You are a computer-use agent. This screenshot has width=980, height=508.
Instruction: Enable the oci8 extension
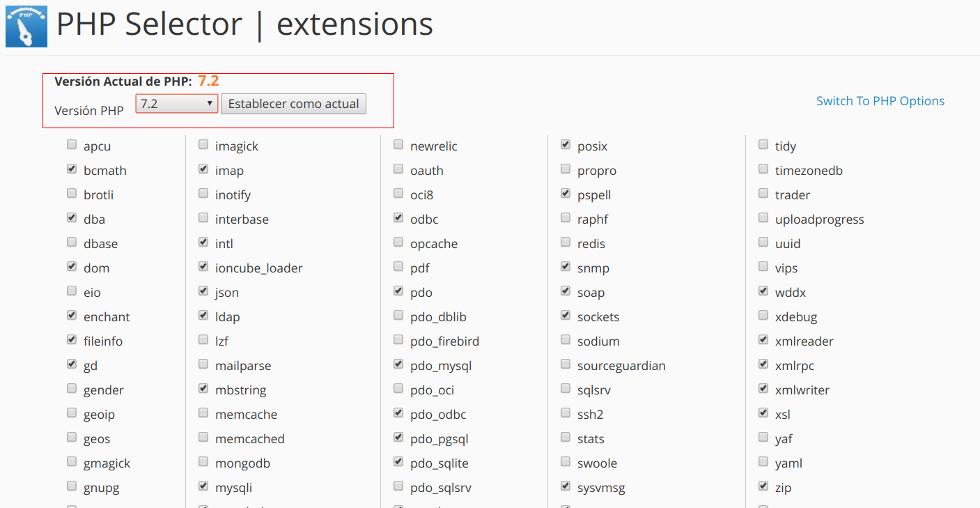(x=398, y=193)
